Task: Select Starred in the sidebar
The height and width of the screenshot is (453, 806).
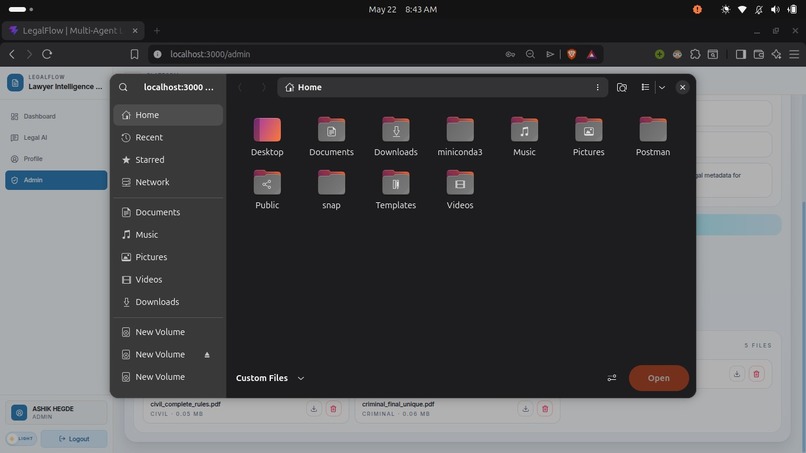Action: [168, 160]
